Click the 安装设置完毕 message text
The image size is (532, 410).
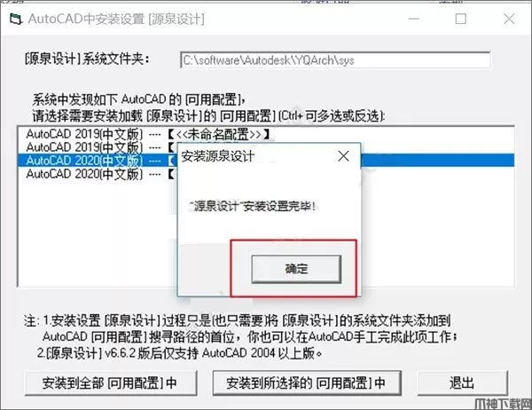pyautogui.click(x=253, y=206)
